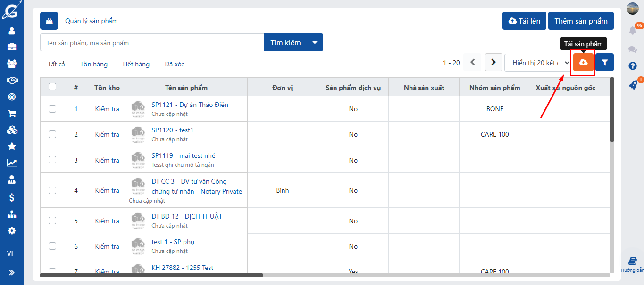Open the star sidebar icon
Image resolution: width=644 pixels, height=285 pixels.
coord(12,146)
